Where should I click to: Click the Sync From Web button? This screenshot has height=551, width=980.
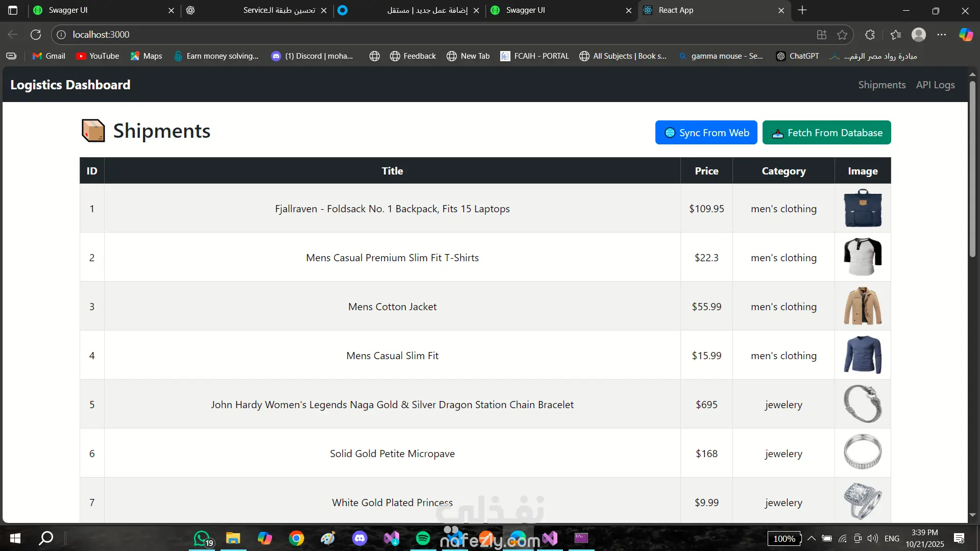(x=706, y=133)
